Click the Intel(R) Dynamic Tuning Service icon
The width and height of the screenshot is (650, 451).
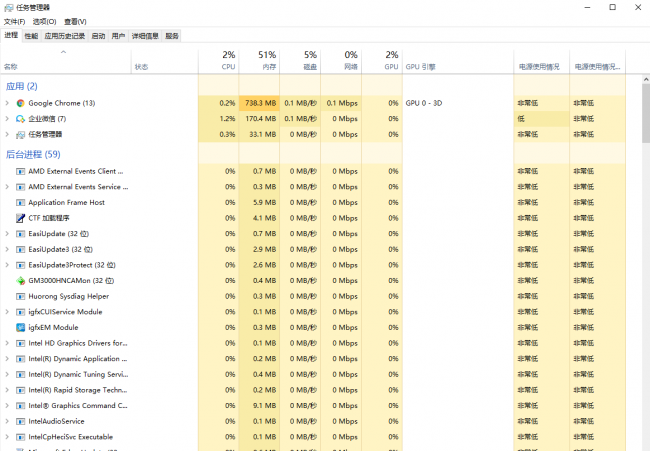[x=20, y=375]
